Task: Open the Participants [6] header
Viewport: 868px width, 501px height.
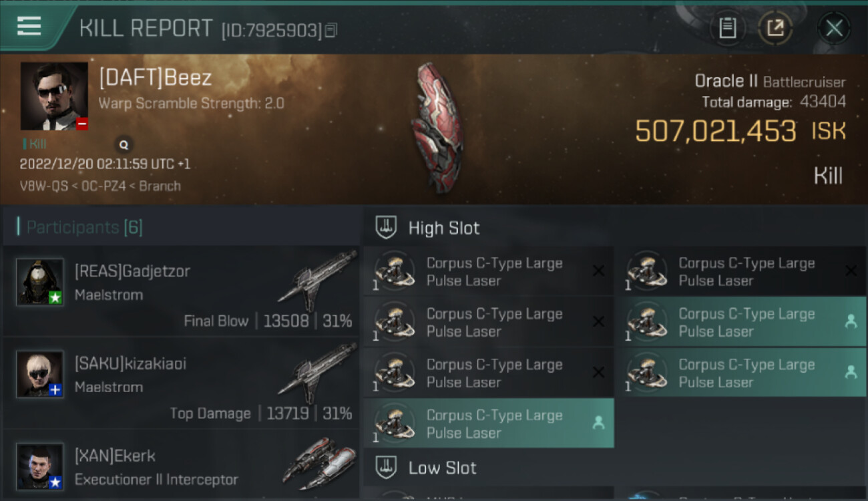Action: point(84,227)
